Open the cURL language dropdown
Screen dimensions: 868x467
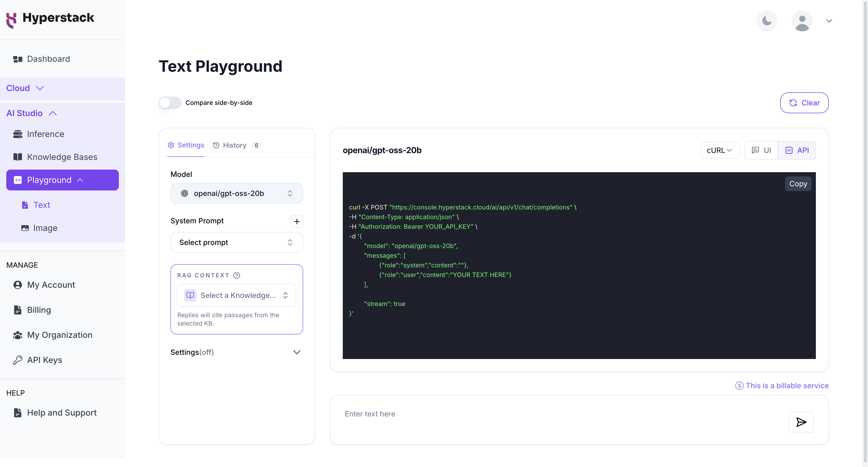coord(720,150)
